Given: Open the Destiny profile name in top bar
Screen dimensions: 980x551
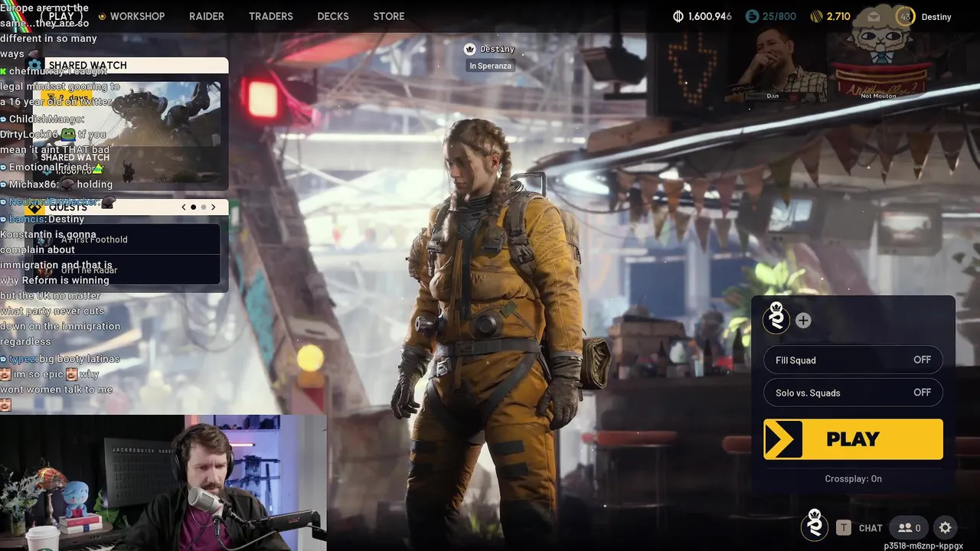Looking at the screenshot, I should (x=936, y=17).
